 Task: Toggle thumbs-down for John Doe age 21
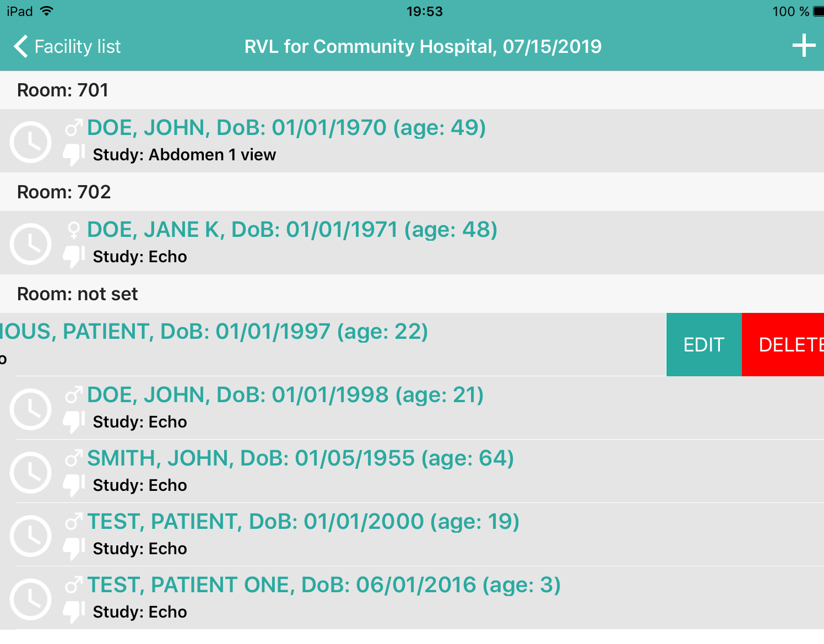coord(73,422)
